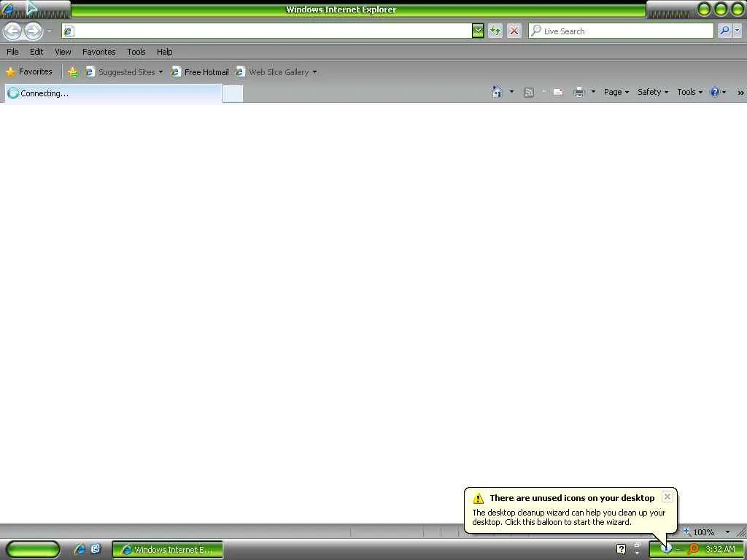747x560 pixels.
Task: Open the Help menu
Action: 164,52
